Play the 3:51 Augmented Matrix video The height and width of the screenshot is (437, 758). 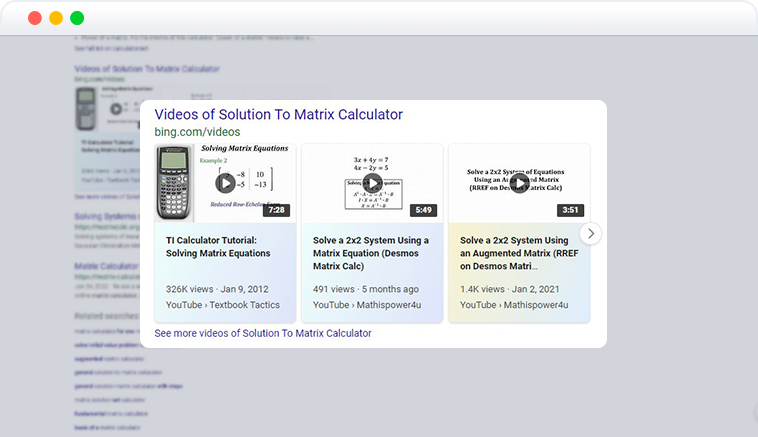click(519, 183)
